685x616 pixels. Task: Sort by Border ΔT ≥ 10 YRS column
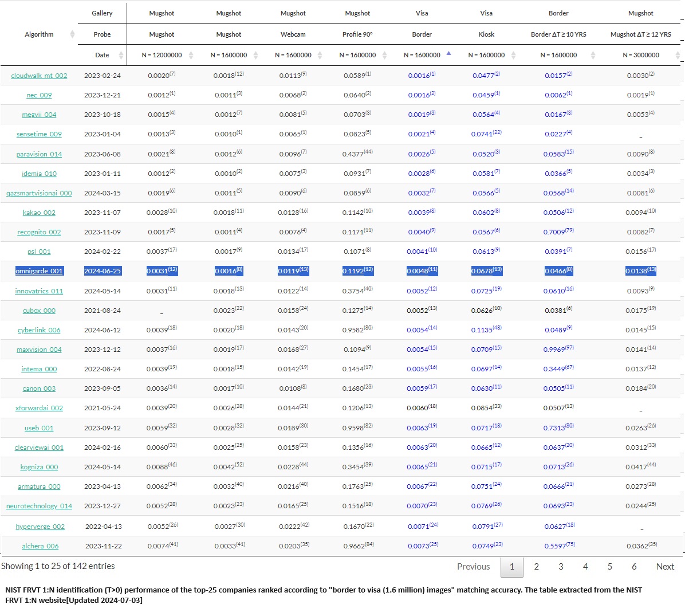[x=593, y=55]
